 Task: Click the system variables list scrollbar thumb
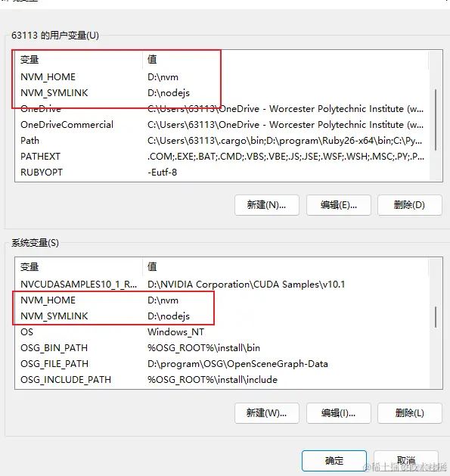(436, 317)
